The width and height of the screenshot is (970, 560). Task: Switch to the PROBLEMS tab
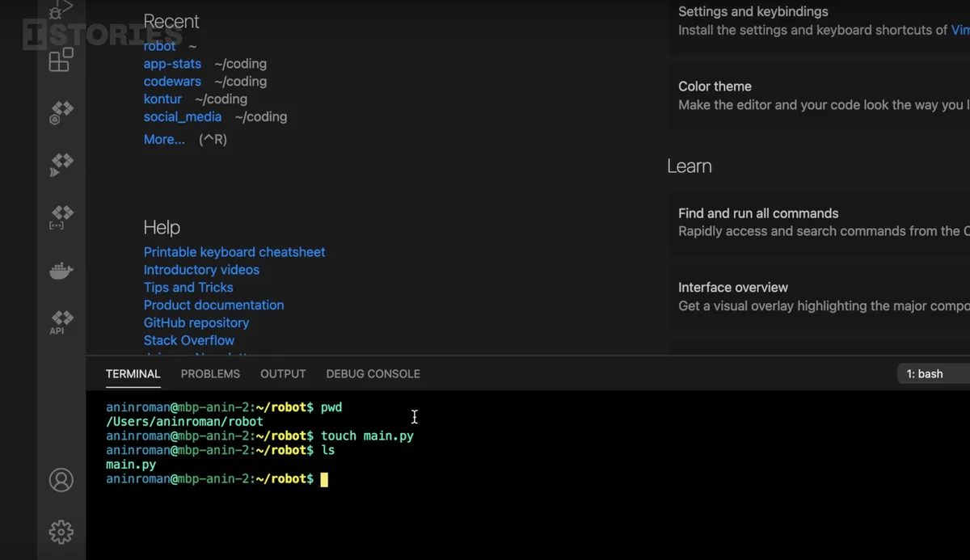[x=210, y=374]
